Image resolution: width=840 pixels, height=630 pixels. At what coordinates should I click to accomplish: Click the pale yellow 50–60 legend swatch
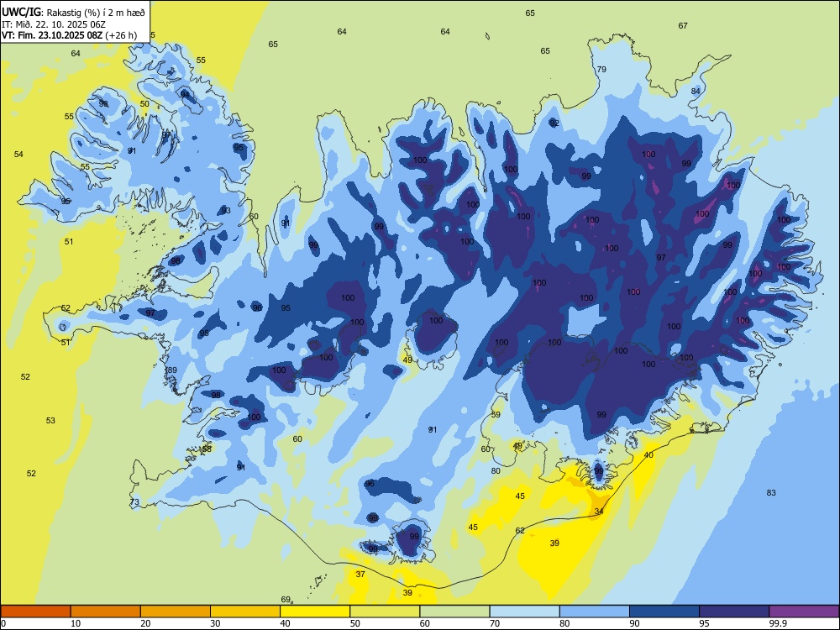[x=386, y=612]
